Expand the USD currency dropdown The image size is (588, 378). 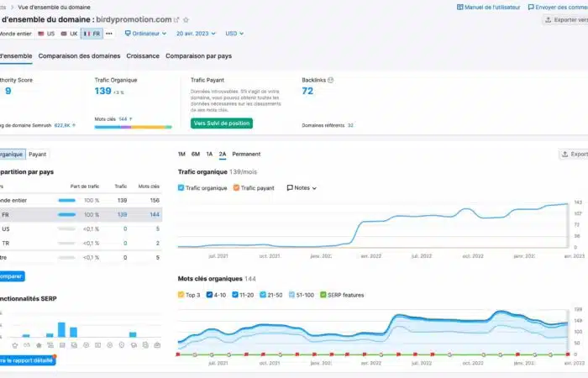tap(234, 34)
